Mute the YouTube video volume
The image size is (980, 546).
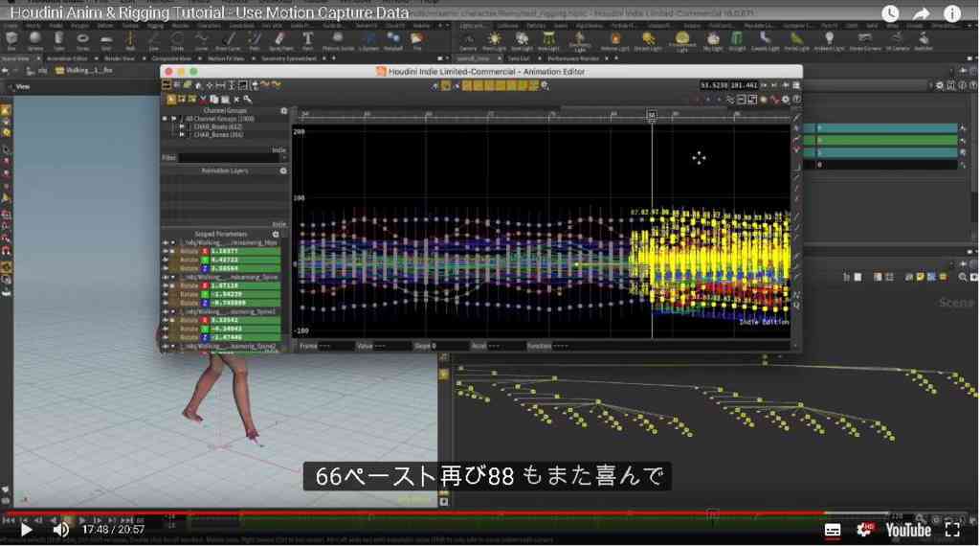60,531
